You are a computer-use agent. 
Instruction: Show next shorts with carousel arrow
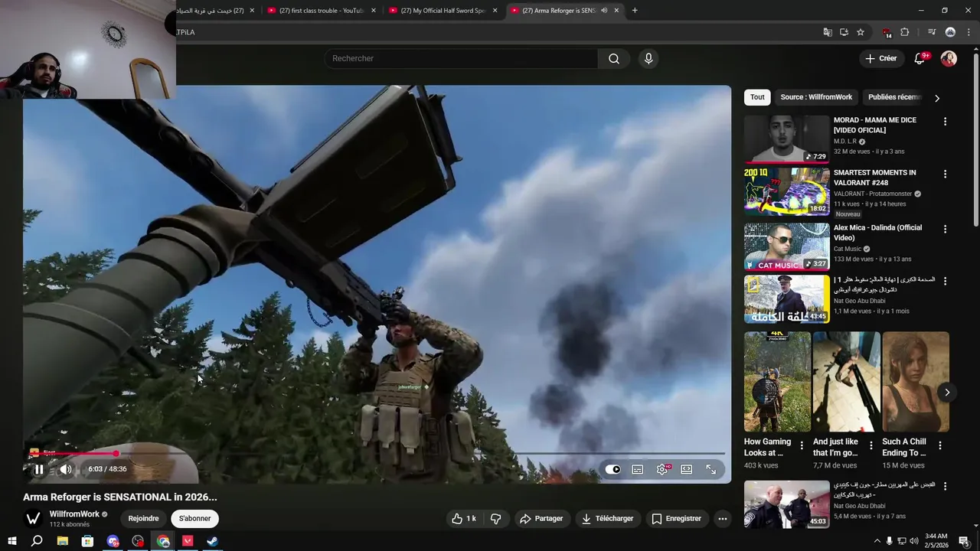pos(947,392)
